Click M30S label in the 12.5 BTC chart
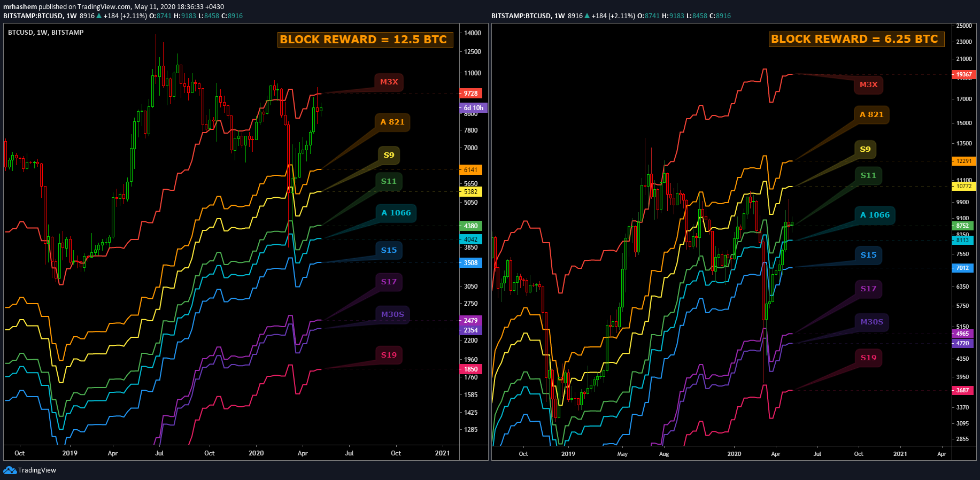Viewport: 980px width, 480px height. (x=392, y=314)
